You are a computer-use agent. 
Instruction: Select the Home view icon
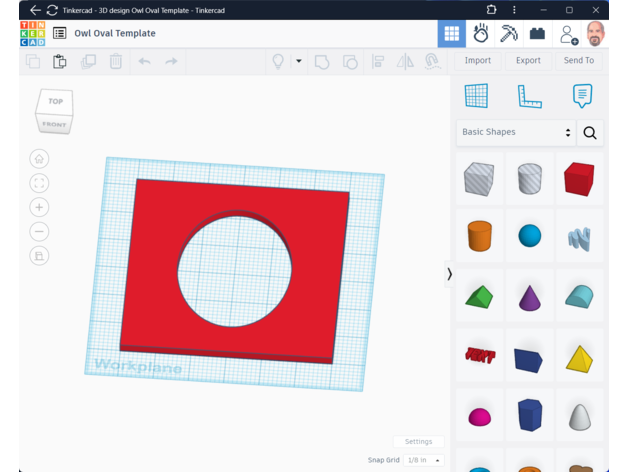(39, 159)
